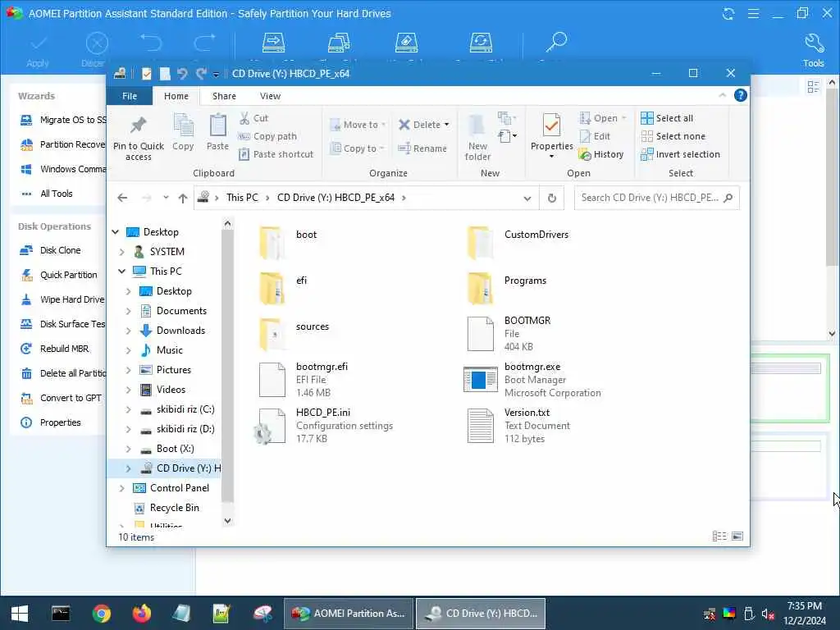Open AOMEI hamburger menu icon

(x=753, y=13)
